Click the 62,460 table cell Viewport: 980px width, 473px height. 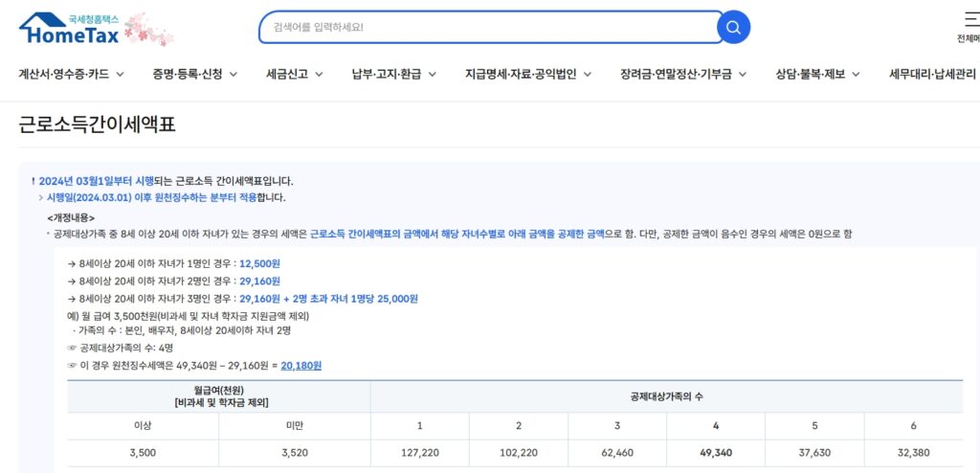click(617, 452)
